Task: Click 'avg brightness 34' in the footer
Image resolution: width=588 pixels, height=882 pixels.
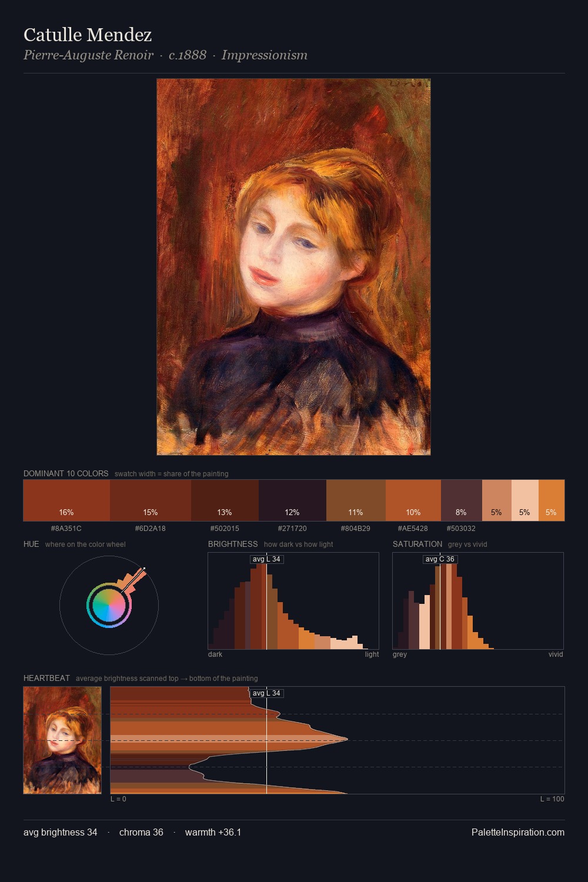Action: (61, 832)
